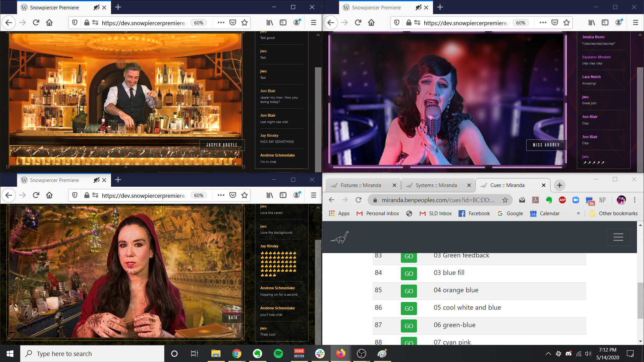Toggle mute icon on top-right Snowpiercer tab
This screenshot has height=362, width=644.
tap(419, 7)
